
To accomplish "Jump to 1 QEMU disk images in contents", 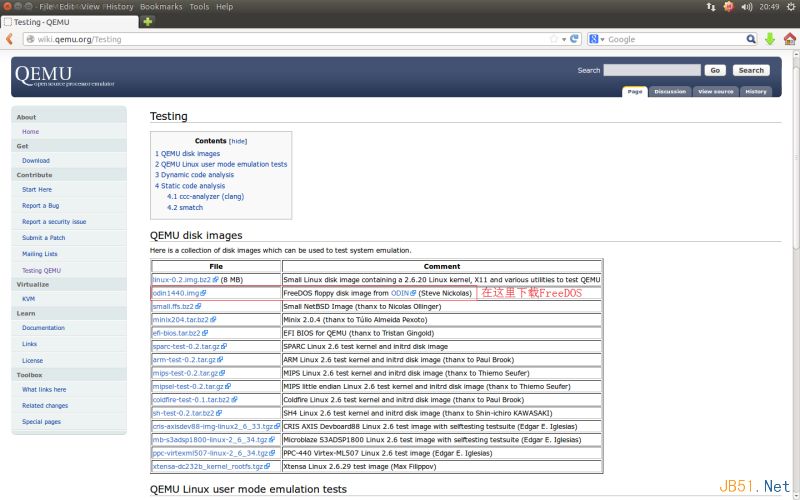I will tap(187, 154).
